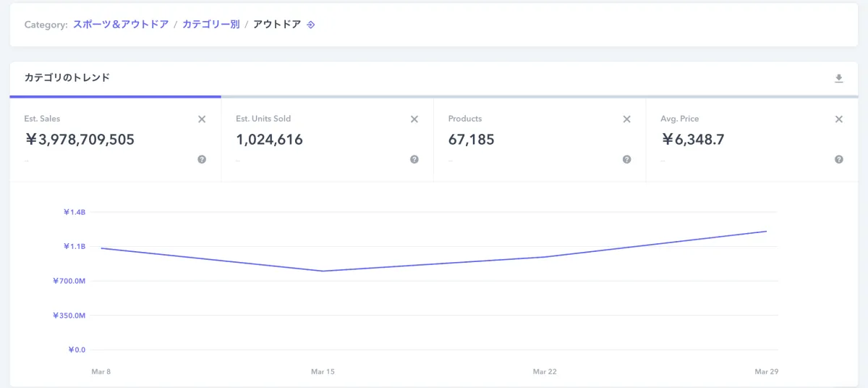868x388 pixels.
Task: Click the カテゴリのトレンド panel heading
Action: click(67, 77)
